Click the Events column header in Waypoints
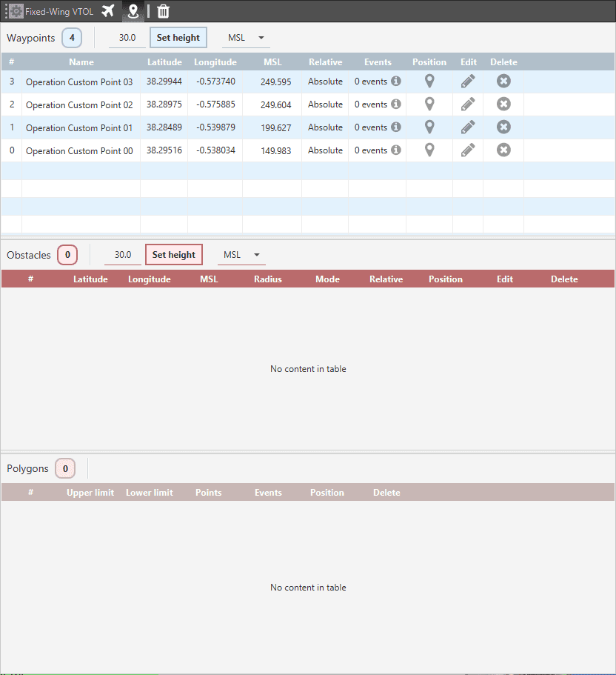The height and width of the screenshot is (675, 616). (378, 62)
